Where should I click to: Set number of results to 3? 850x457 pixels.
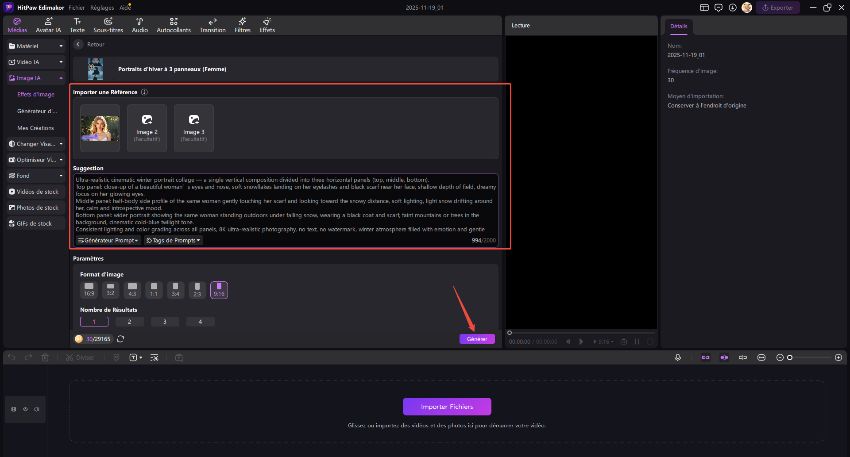[164, 321]
